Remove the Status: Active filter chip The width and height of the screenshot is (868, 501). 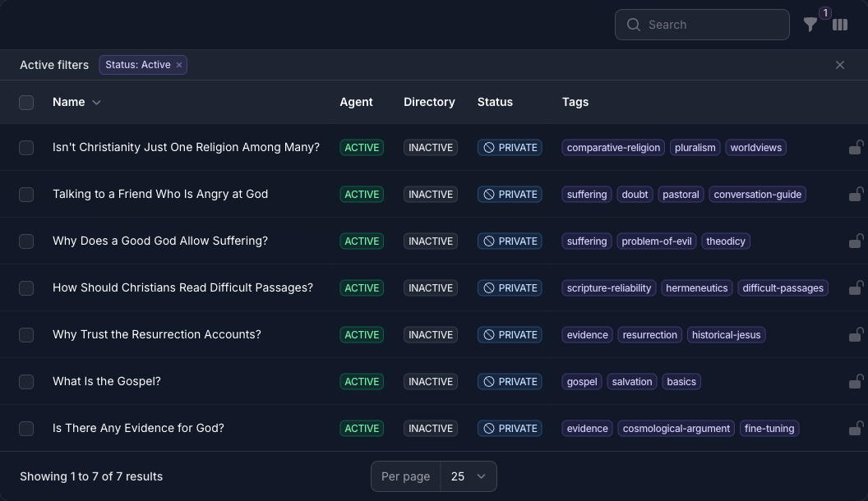point(179,65)
